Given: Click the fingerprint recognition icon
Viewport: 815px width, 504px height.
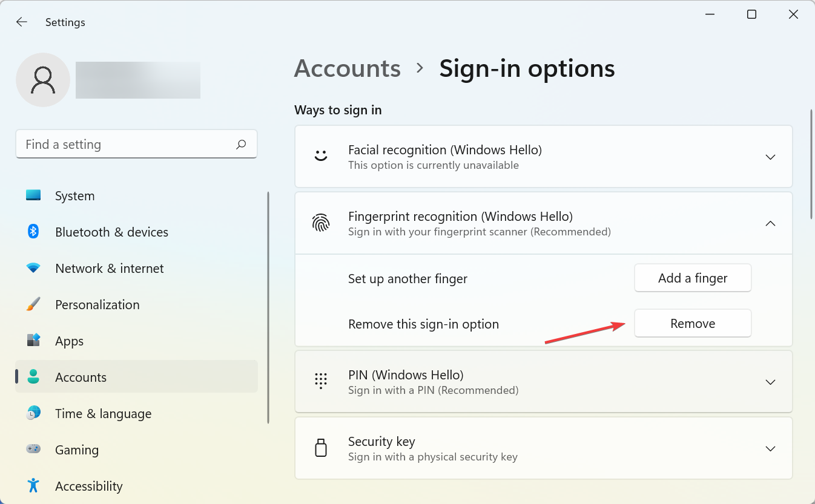Looking at the screenshot, I should (x=321, y=223).
